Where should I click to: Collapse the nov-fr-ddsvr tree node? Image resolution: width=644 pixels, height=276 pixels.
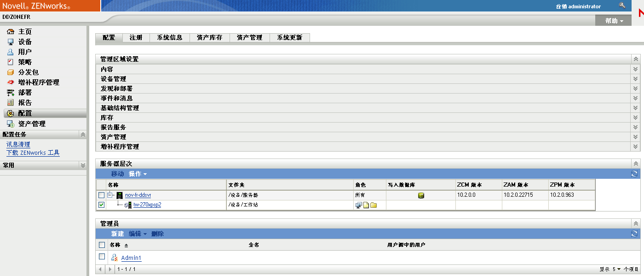[110, 195]
